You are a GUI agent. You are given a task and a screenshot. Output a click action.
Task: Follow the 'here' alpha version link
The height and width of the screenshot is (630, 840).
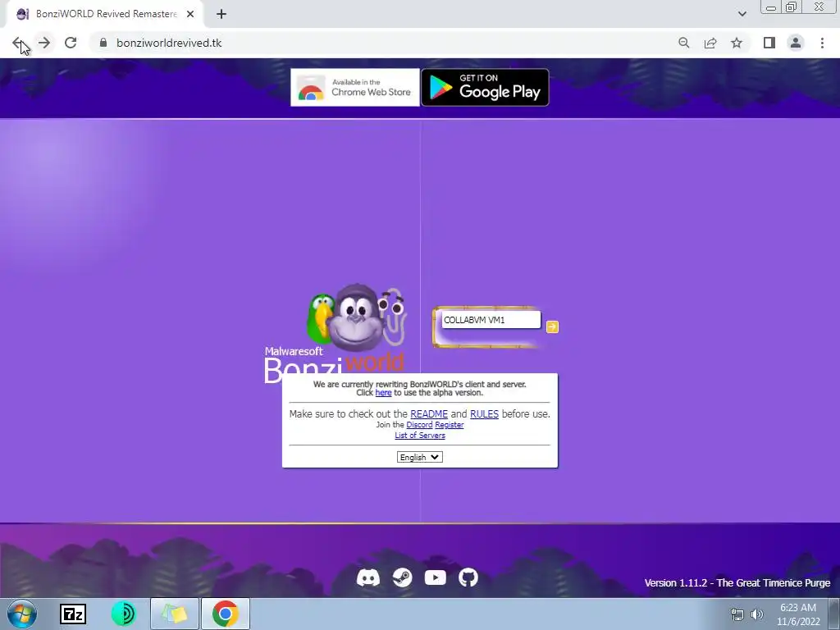383,393
